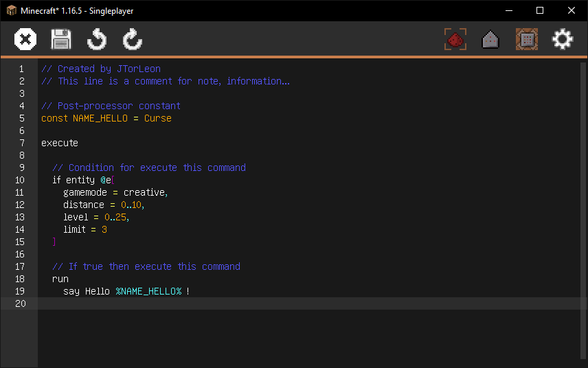
Task: Maximize the Minecraft window
Action: pos(540,11)
